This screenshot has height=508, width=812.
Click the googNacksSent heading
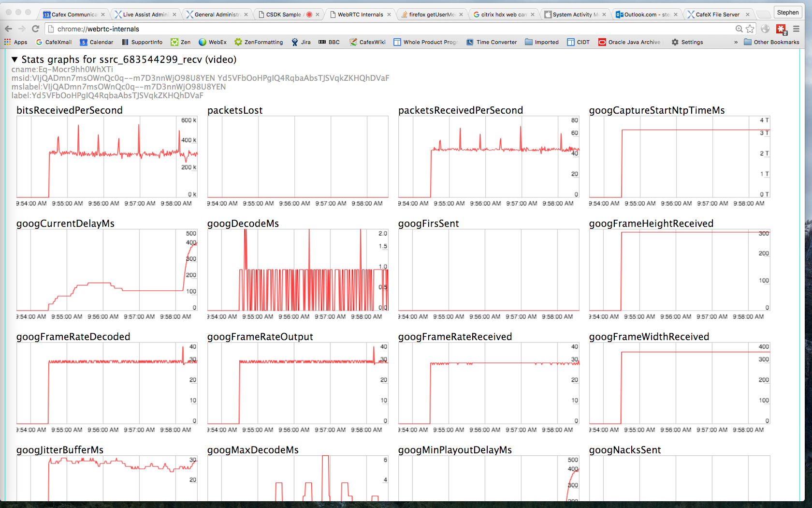(x=625, y=450)
